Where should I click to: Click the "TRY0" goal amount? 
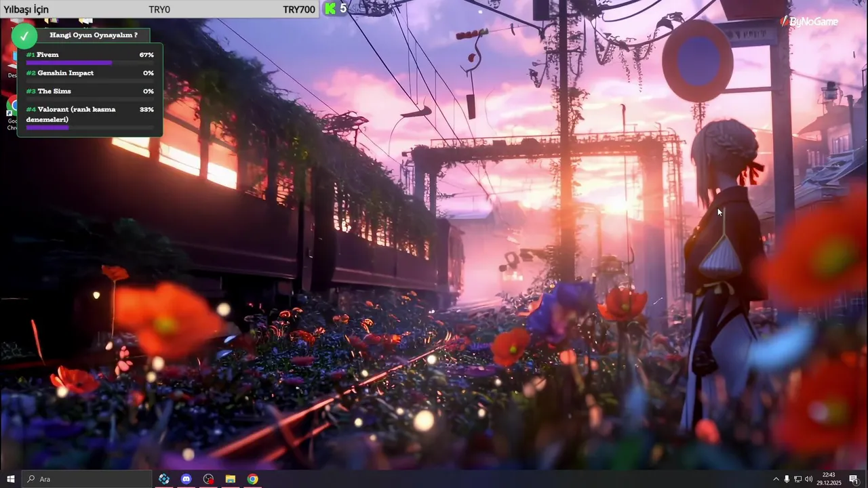pyautogui.click(x=159, y=9)
